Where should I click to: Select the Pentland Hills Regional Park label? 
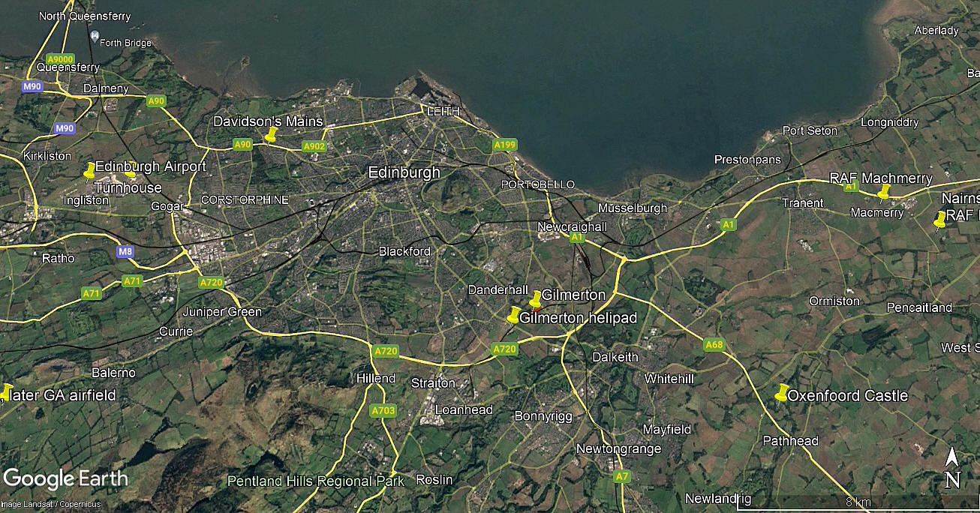click(316, 481)
